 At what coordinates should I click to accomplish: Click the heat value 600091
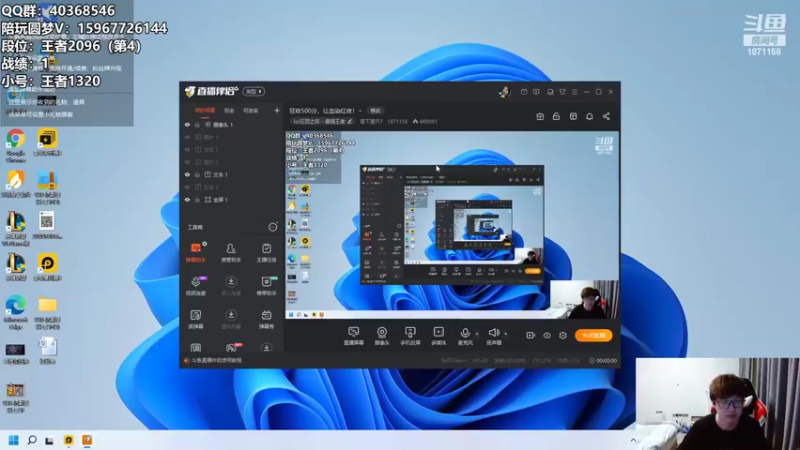pos(428,121)
